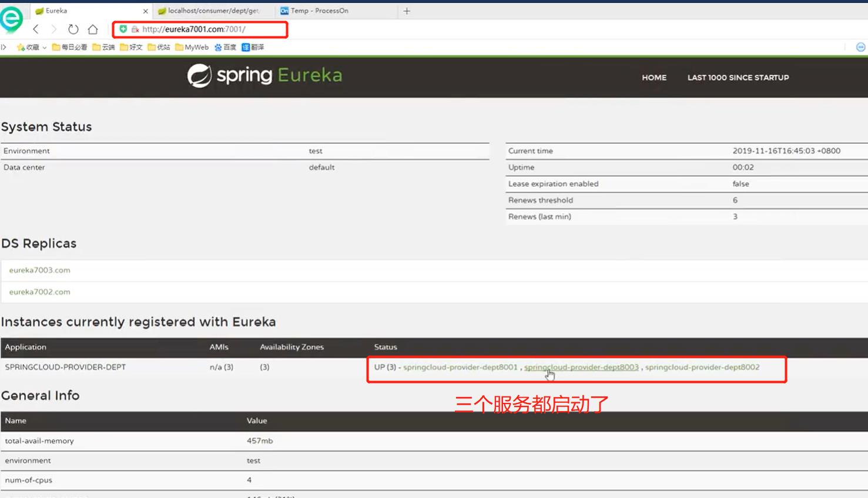Click the Status column header
Image resolution: width=868 pixels, height=498 pixels.
click(x=386, y=347)
